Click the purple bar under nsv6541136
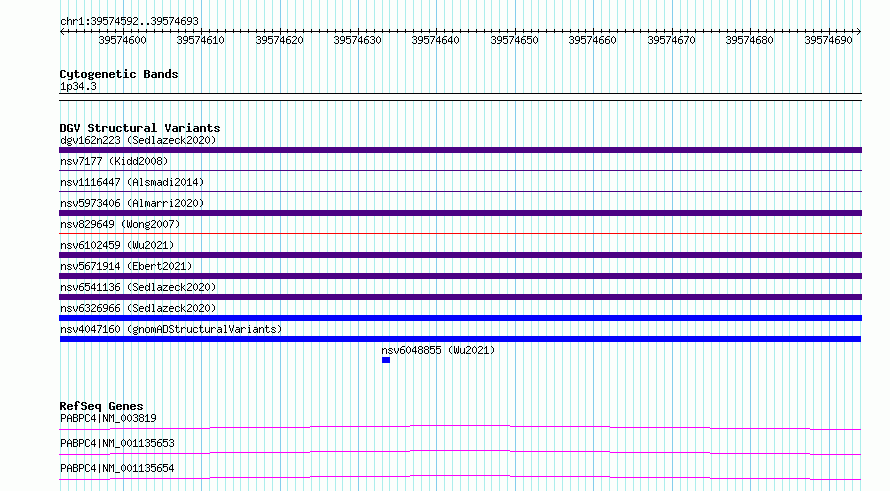The width and height of the screenshot is (890, 491). tap(460, 297)
